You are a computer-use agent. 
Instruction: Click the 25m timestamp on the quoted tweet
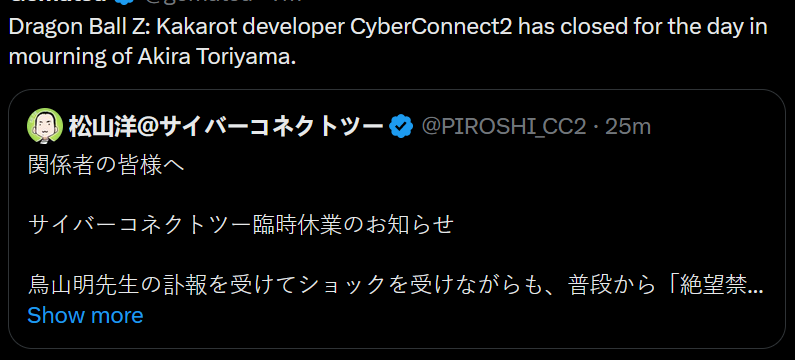(628, 127)
